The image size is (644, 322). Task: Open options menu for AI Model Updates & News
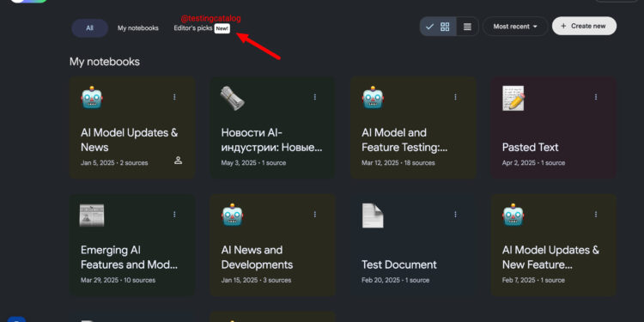point(174,97)
